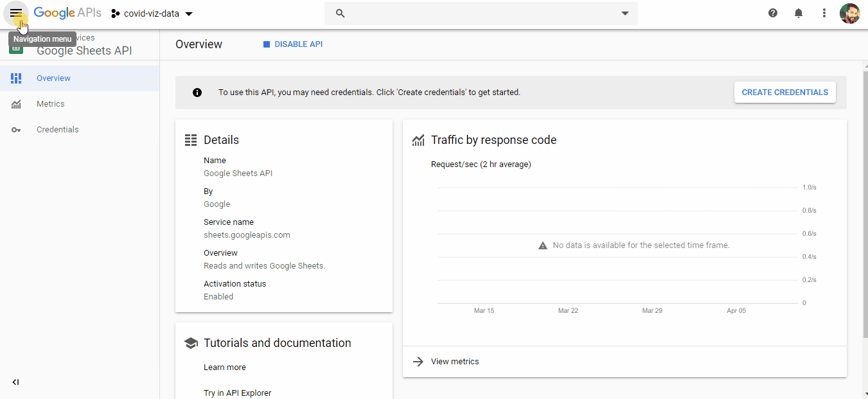Expand the search bar dropdown arrow
This screenshot has height=399, width=868.
pyautogui.click(x=625, y=13)
